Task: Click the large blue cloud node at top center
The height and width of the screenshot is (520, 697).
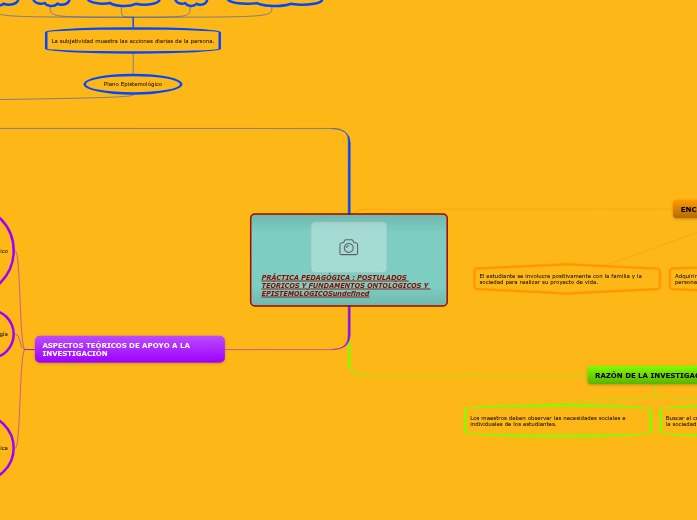Action: [x=125, y=2]
